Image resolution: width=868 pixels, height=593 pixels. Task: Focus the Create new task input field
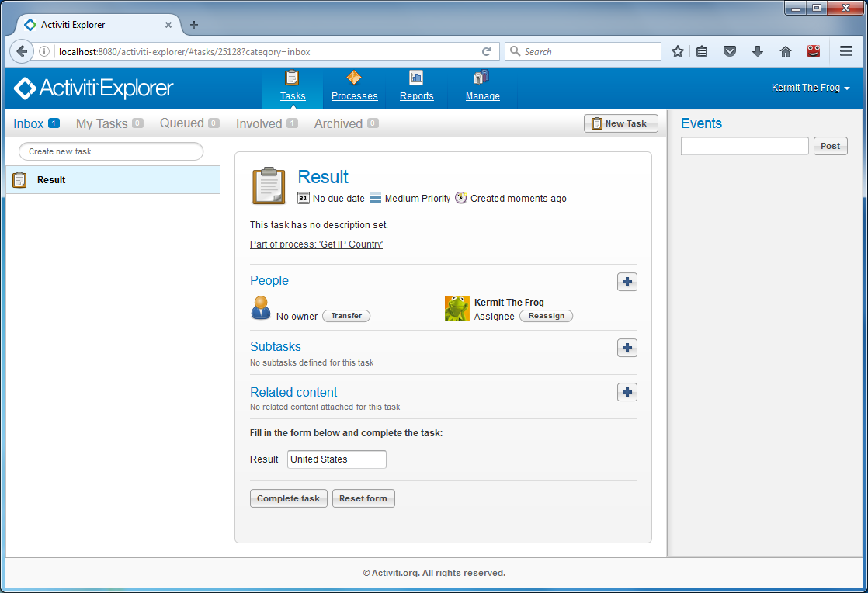coord(111,151)
